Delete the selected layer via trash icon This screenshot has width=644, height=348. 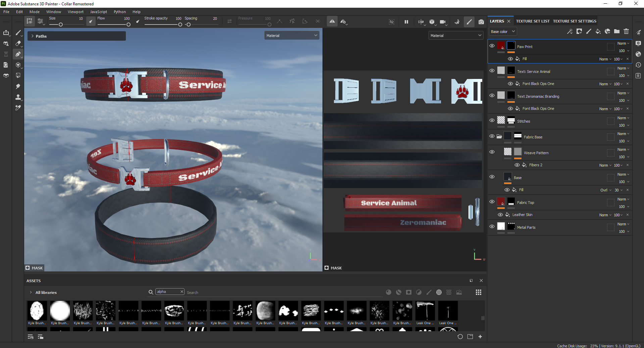[x=626, y=31]
